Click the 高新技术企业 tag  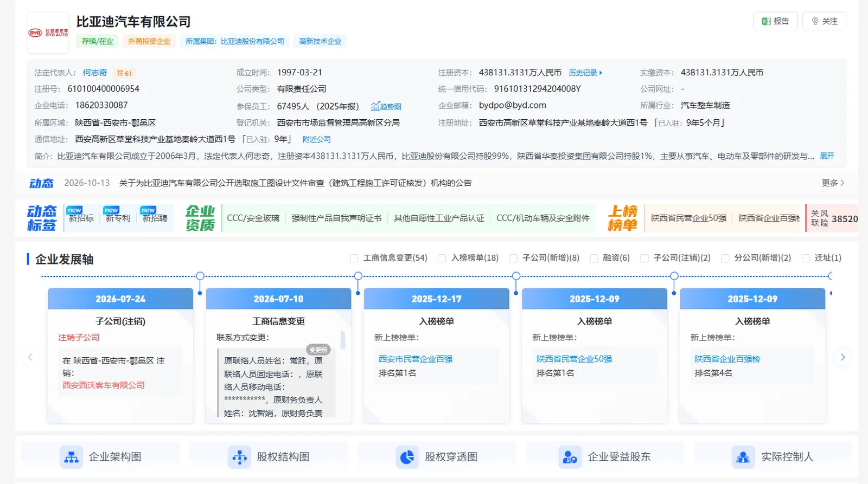(320, 41)
